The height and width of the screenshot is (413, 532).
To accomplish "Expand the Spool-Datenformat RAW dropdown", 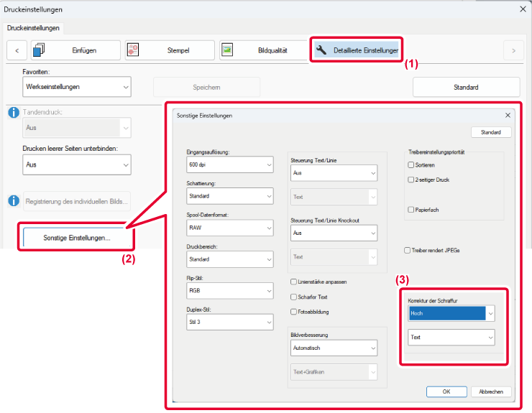I will 230,228.
